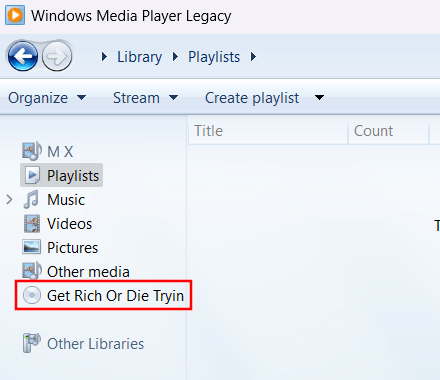
Task: Select M X in the navigation pane
Action: [60, 152]
